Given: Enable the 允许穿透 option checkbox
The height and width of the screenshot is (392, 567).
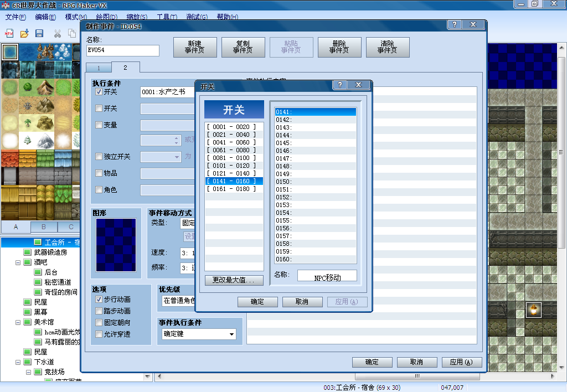Looking at the screenshot, I should tap(99, 334).
